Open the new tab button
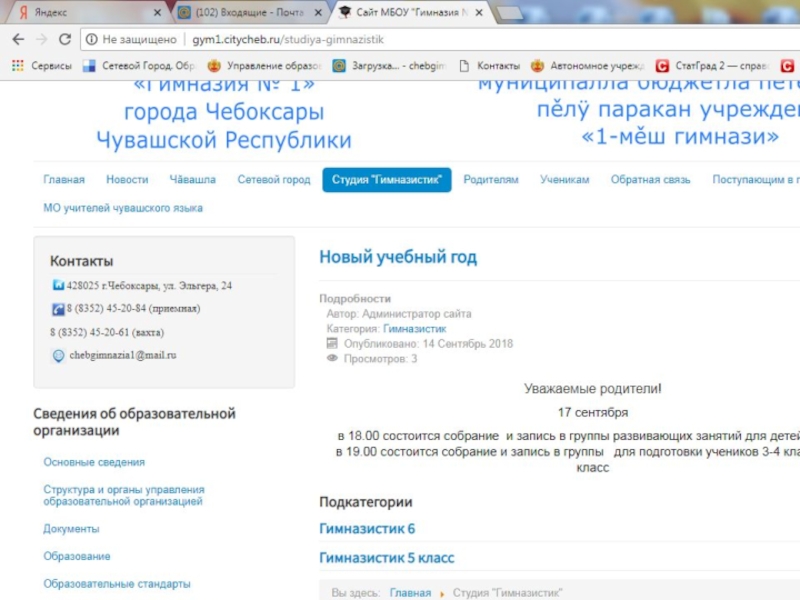Viewport: 800px width, 600px height. [x=509, y=13]
